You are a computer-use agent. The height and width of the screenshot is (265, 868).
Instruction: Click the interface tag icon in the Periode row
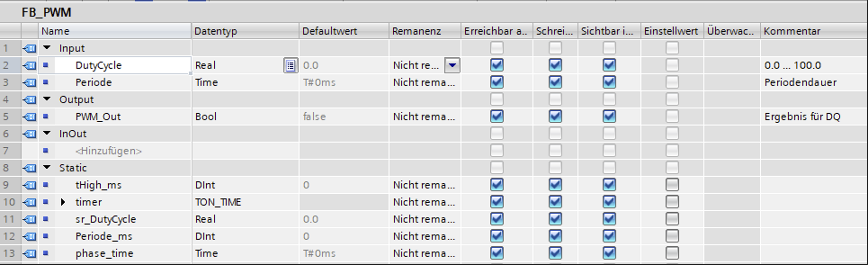pos(30,83)
